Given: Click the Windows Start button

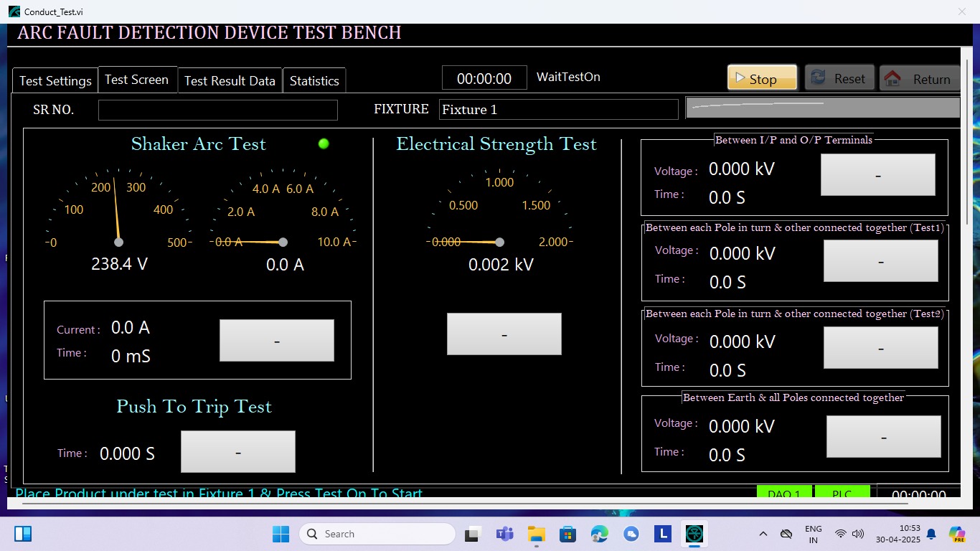Looking at the screenshot, I should click(x=281, y=534).
